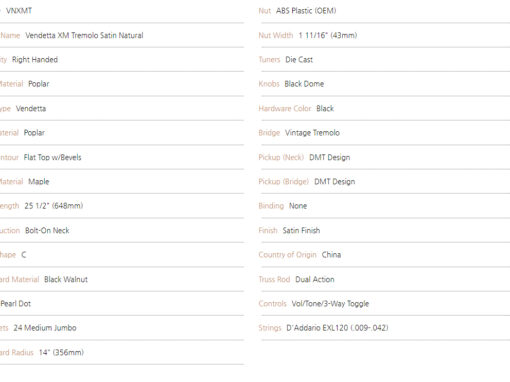This screenshot has height=382, width=510.
Task: Click the Flat Top w/Bevels contour value
Action: (53, 157)
